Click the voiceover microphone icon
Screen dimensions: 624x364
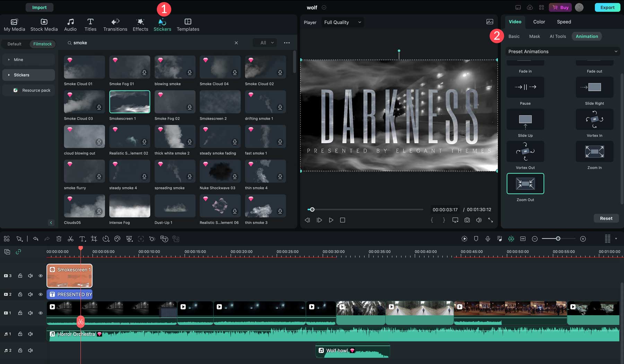[487, 239]
